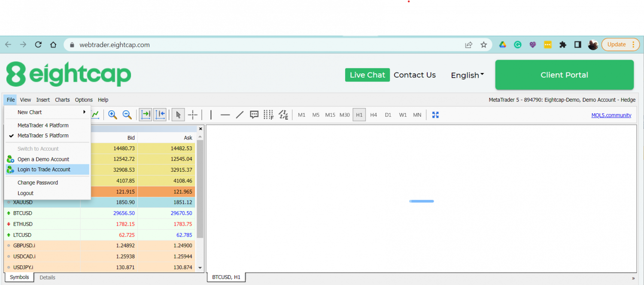Select the text label comment tool
This screenshot has height=285, width=644.
click(x=254, y=115)
